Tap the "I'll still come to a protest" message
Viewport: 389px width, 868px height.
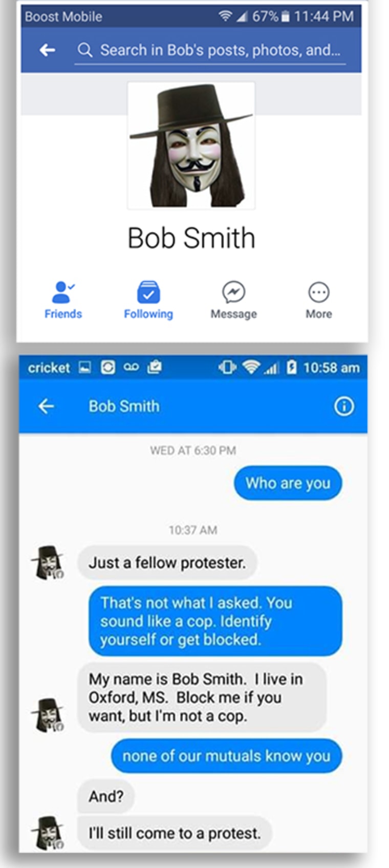(175, 833)
